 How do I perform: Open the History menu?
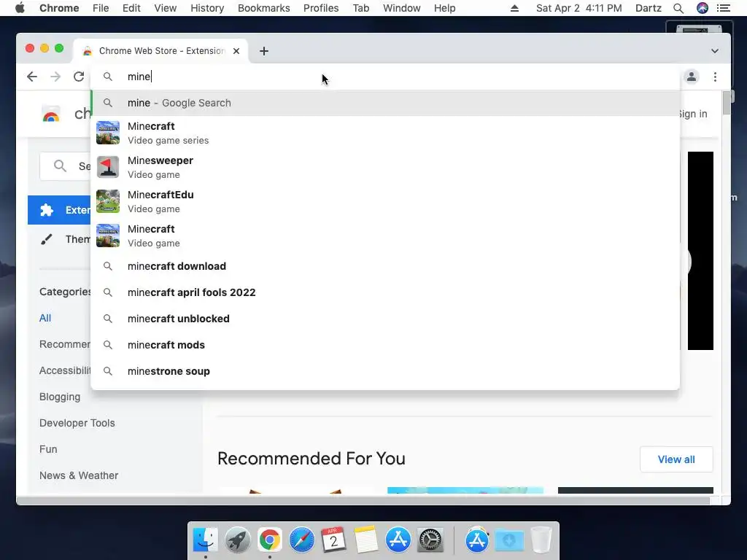(207, 8)
